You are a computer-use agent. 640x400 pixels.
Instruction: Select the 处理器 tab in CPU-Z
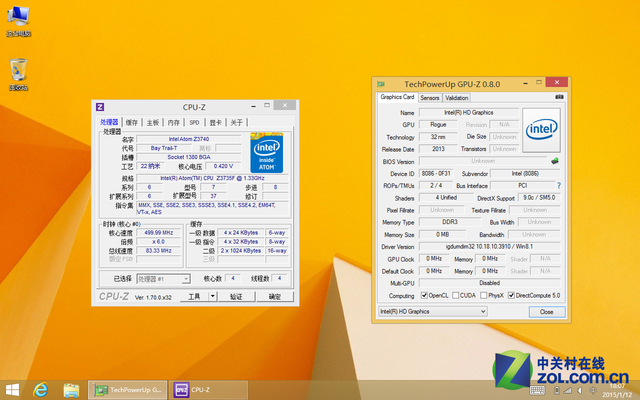coord(109,122)
